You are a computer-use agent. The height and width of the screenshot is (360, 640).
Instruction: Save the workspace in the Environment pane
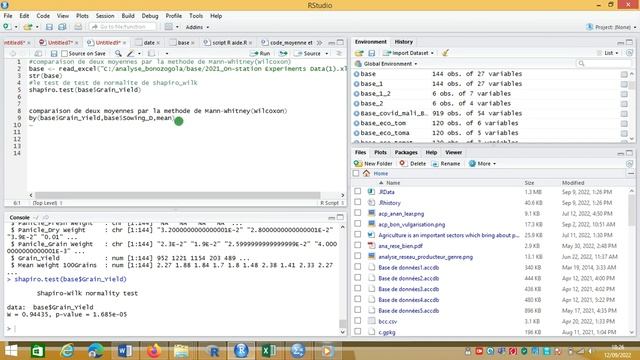coord(371,53)
